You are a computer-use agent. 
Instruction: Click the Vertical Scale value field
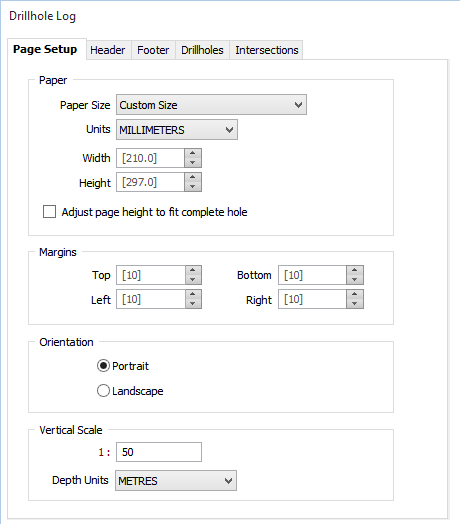159,453
